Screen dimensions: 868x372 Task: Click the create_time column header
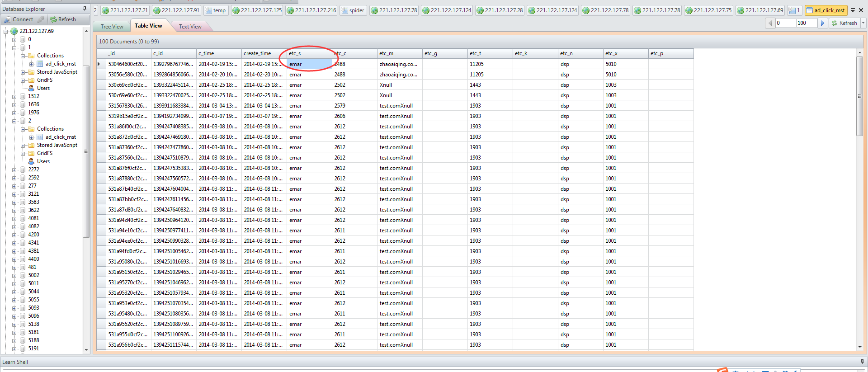[x=264, y=53]
